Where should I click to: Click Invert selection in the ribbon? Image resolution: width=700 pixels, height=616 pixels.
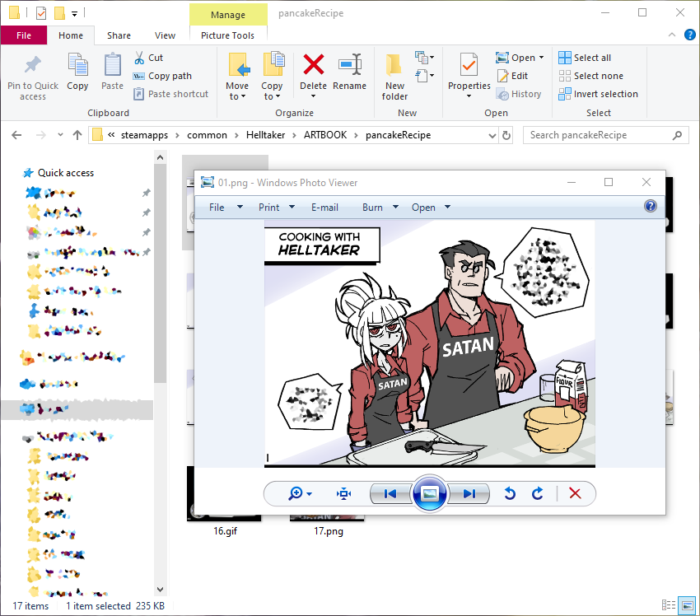[x=598, y=94]
